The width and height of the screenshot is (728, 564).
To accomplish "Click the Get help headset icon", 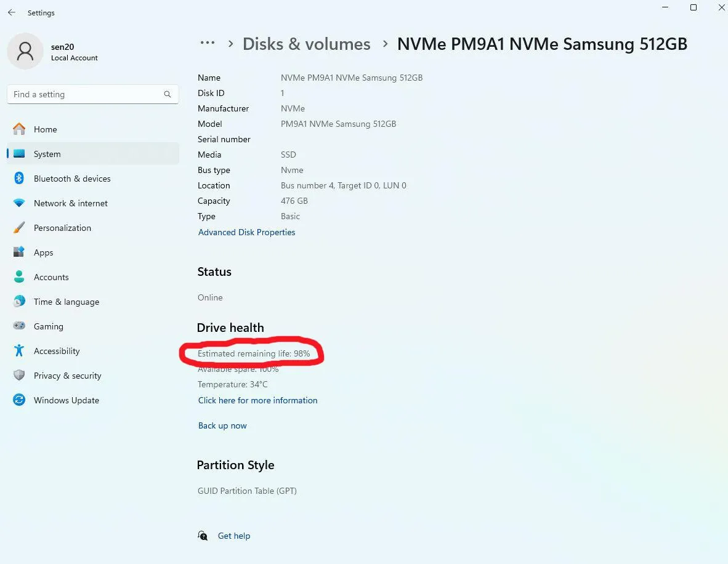I will 203,536.
